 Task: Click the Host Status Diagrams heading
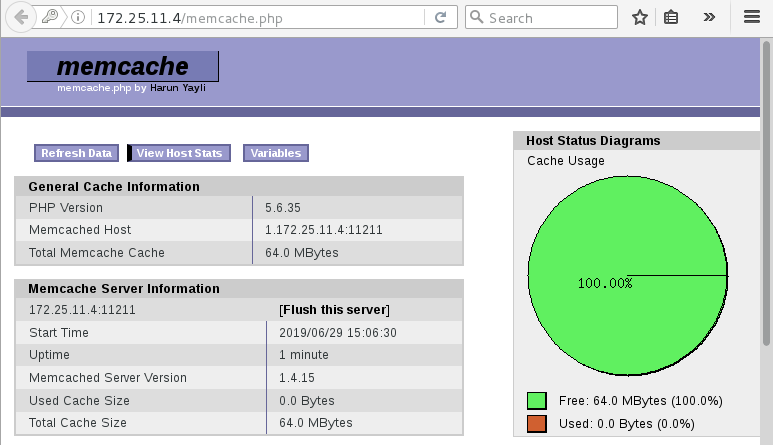[593, 140]
